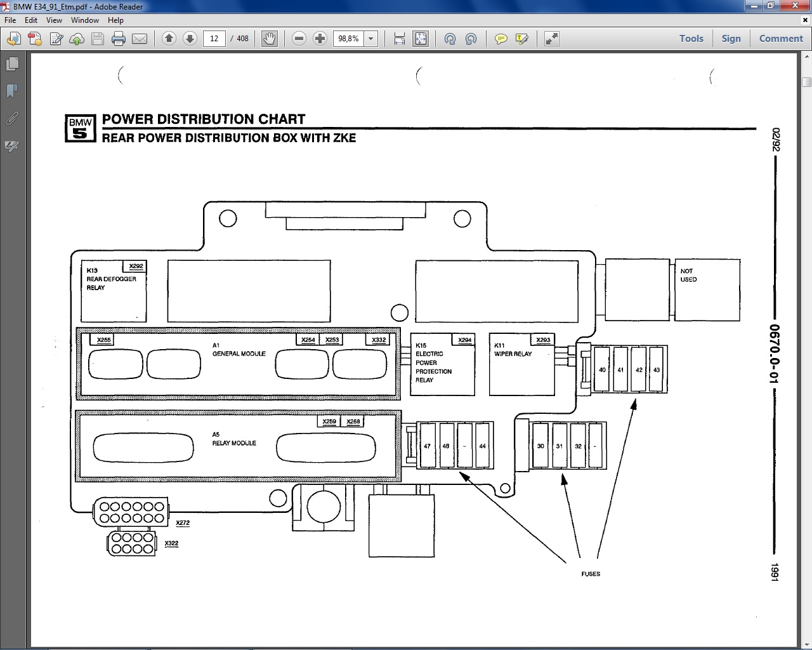This screenshot has width=812, height=650.
Task: Click the vertical scrollbar thumb
Action: click(x=806, y=82)
